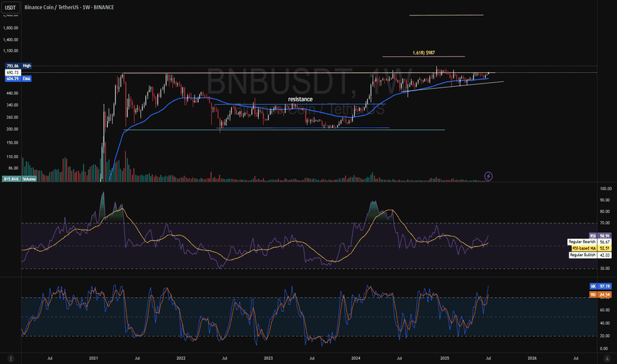This screenshot has width=617, height=364.
Task: Click the orange %D stochastic value label
Action: [x=600, y=295]
